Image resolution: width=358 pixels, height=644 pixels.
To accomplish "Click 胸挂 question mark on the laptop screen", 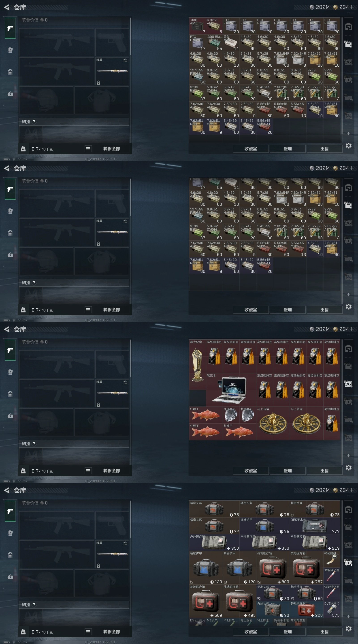I will pos(34,443).
